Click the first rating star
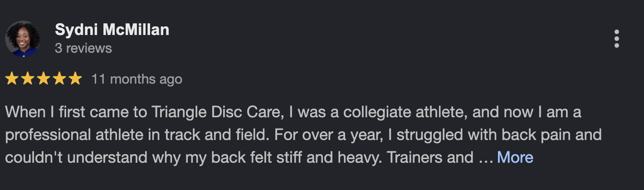 click(12, 79)
